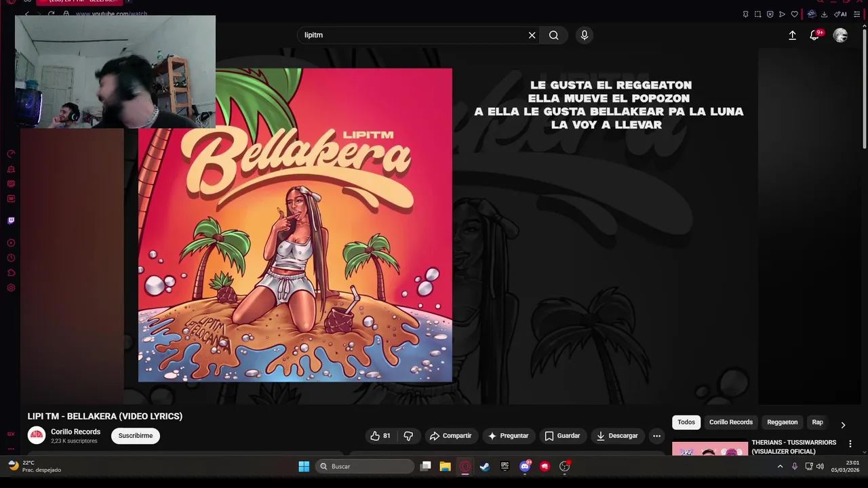Open the settings gear icon in sidebar
Screen dimensions: 868x488
point(11,287)
